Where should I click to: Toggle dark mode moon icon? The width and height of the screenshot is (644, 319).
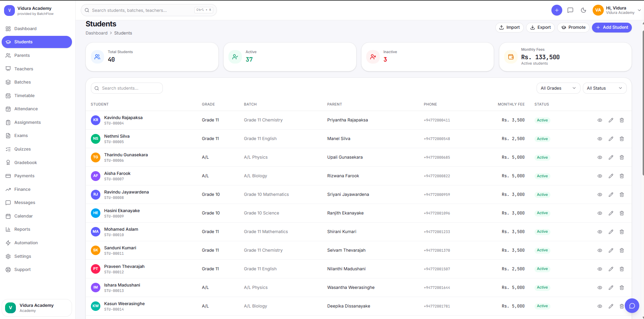[584, 10]
